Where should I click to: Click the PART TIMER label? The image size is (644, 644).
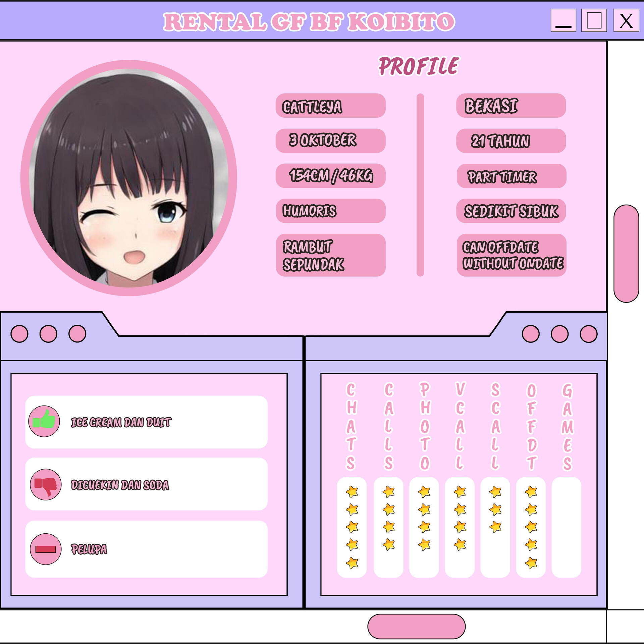coord(502,176)
